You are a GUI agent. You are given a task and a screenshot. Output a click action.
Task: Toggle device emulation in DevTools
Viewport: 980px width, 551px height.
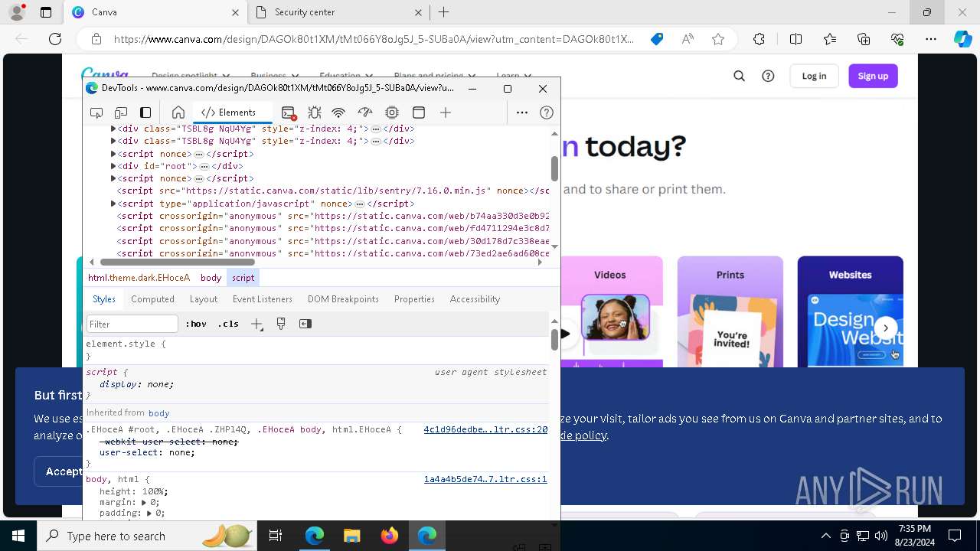click(x=121, y=112)
